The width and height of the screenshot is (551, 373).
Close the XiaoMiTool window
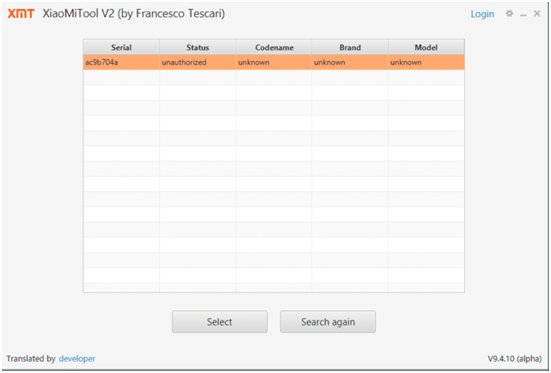click(x=537, y=14)
